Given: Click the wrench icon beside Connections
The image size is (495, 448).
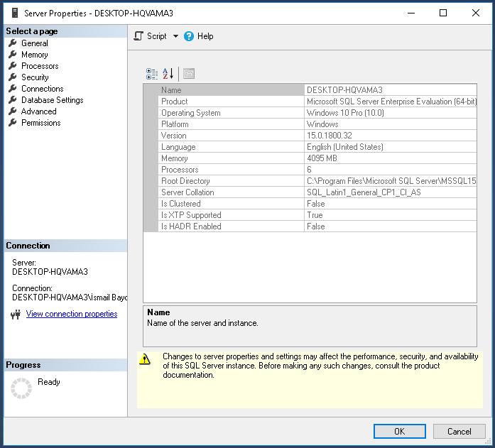Looking at the screenshot, I should (x=13, y=88).
